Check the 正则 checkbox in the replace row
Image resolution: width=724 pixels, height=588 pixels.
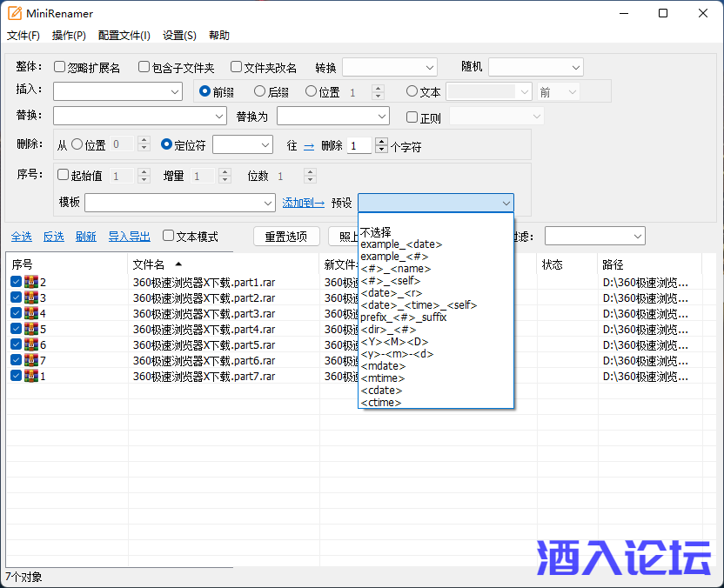pyautogui.click(x=412, y=117)
